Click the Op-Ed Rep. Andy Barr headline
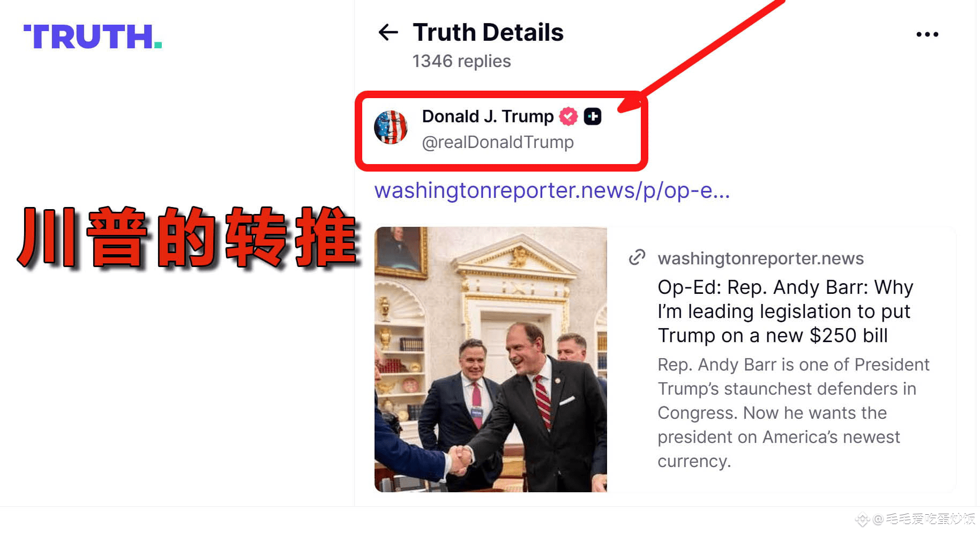Viewport: 980px width, 533px height. click(785, 311)
